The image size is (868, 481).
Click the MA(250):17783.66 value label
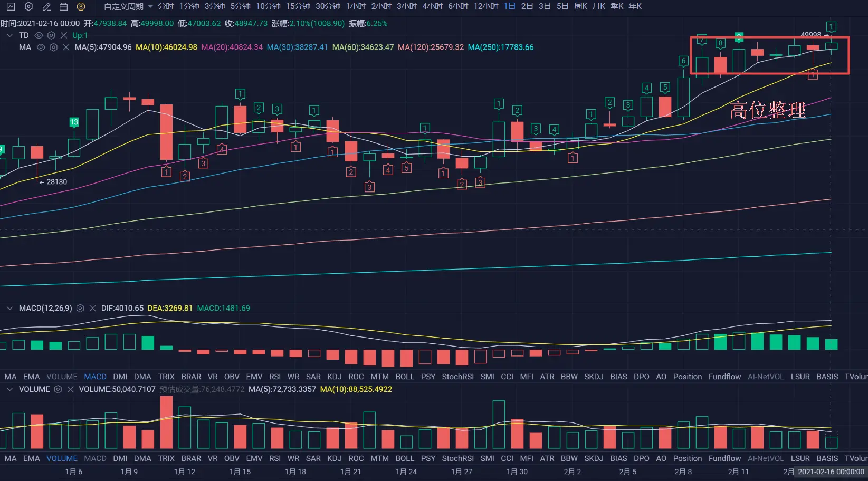click(501, 47)
